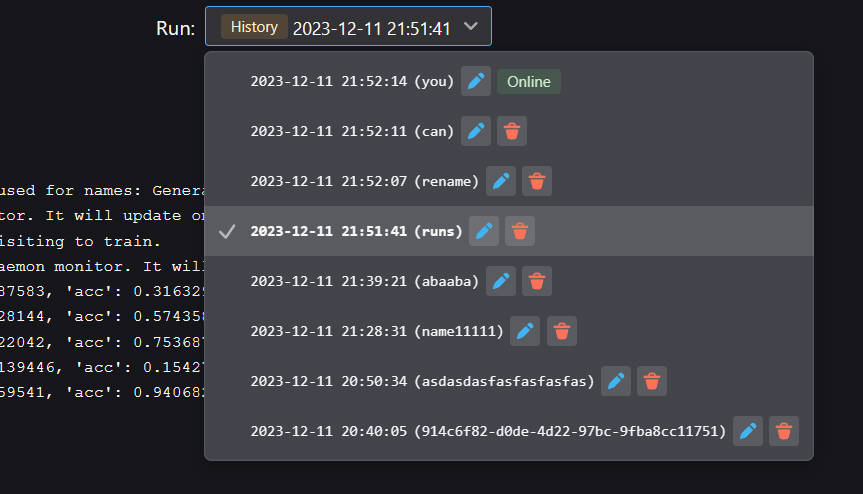Delete the 914c6f82 UUID run
Screen dimensions: 863x494
coord(784,431)
